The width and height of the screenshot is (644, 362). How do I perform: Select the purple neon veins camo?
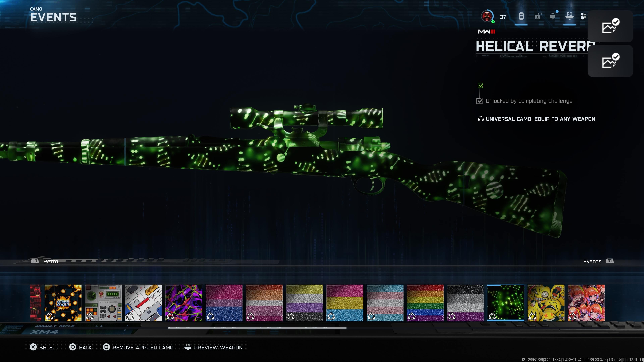pyautogui.click(x=184, y=303)
